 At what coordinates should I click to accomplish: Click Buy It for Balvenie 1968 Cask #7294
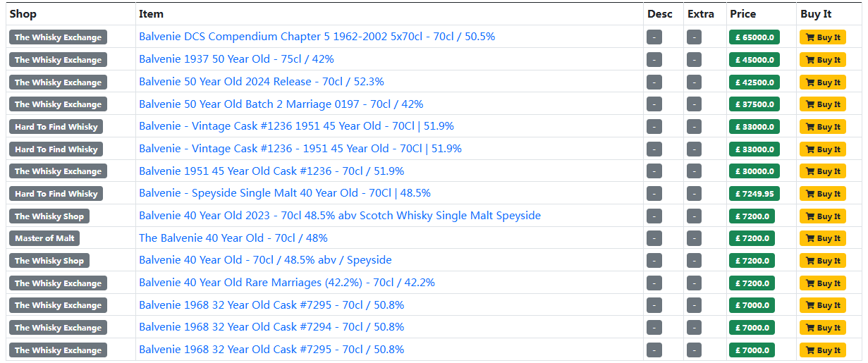822,328
